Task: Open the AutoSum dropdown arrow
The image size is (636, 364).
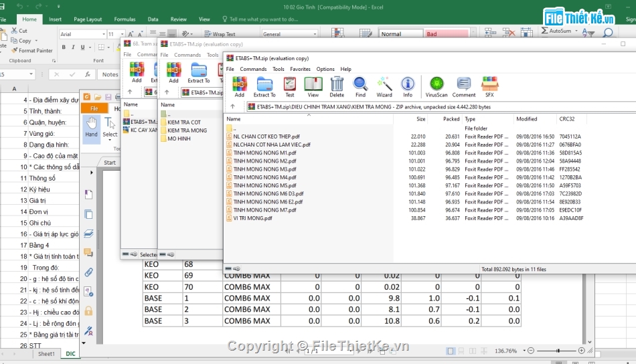Action: [576, 30]
